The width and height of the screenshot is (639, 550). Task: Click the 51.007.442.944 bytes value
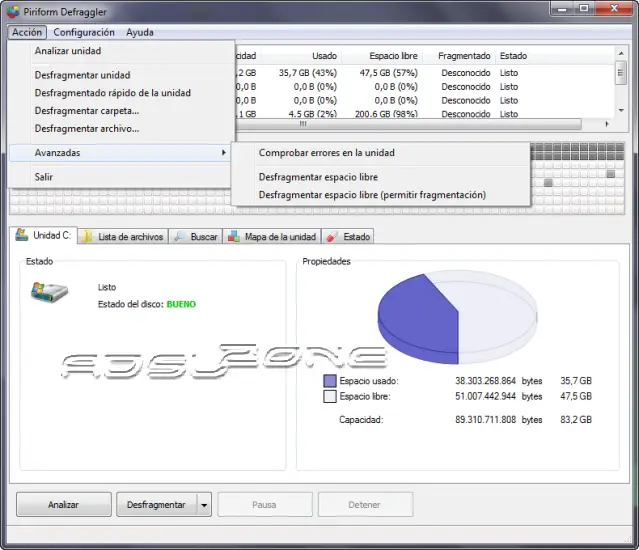[x=485, y=396]
